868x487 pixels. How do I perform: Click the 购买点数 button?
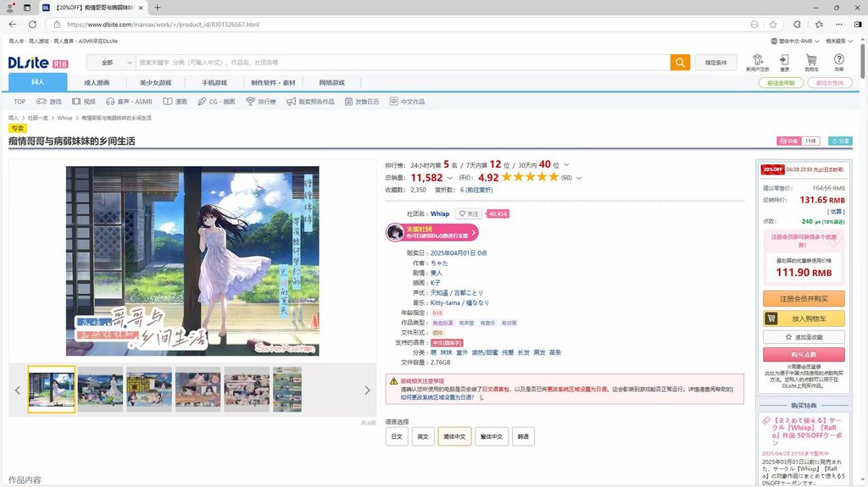coord(804,354)
